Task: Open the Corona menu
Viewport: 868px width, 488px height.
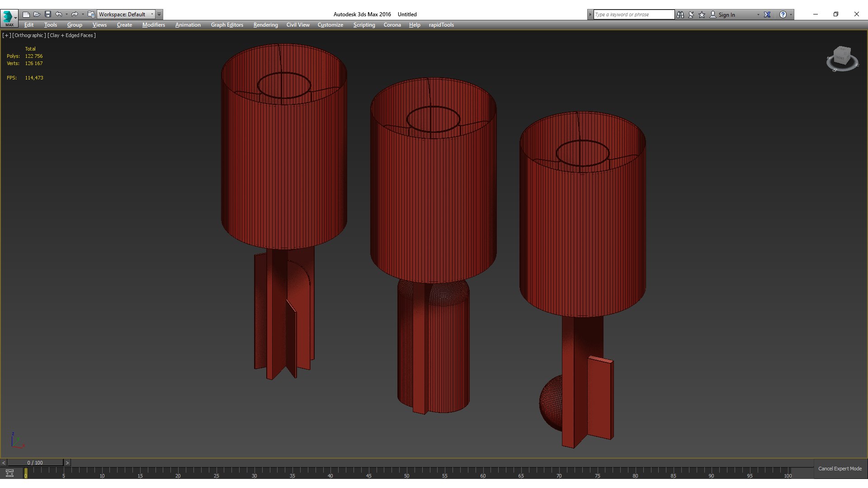Action: coord(392,25)
